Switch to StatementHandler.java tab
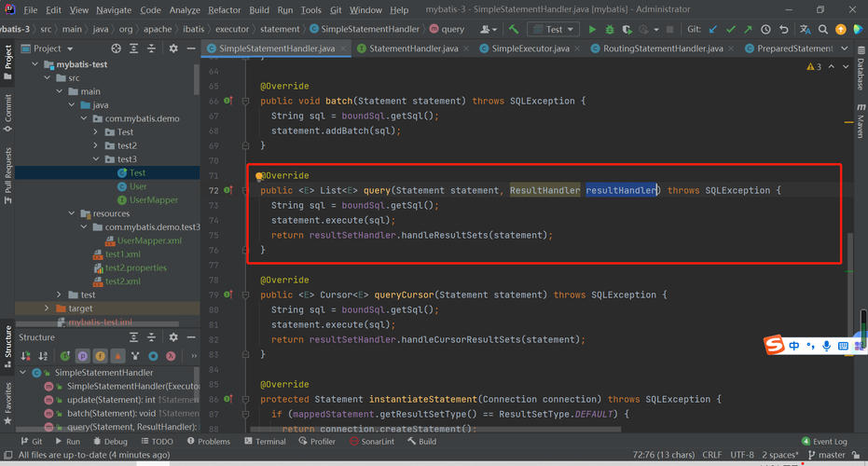Viewport: 868px width, 466px height. click(x=413, y=48)
